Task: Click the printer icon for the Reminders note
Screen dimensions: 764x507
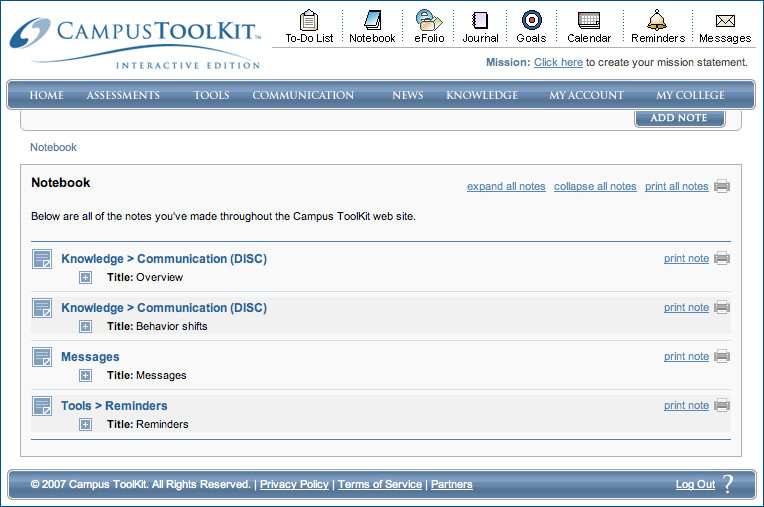Action: (722, 405)
